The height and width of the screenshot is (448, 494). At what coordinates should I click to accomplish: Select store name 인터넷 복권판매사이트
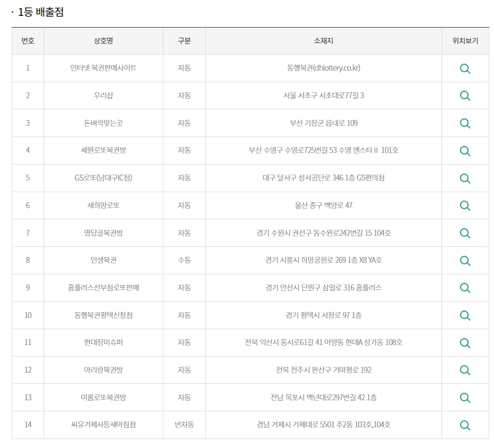point(103,68)
